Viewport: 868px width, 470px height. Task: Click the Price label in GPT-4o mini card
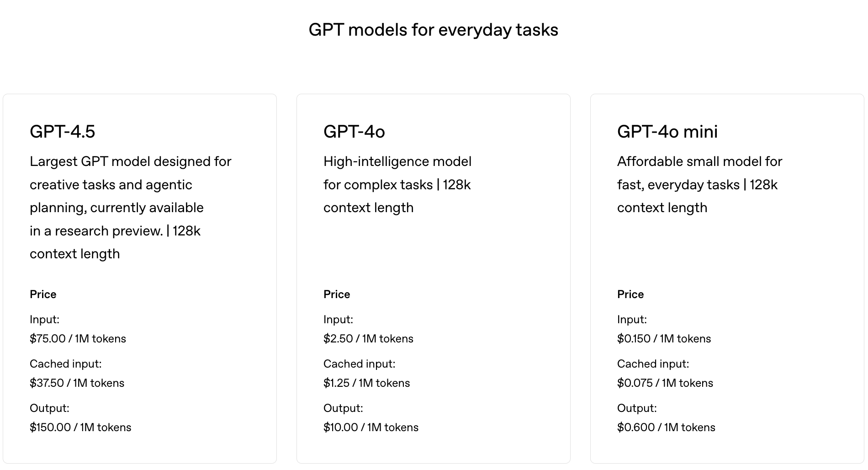pos(630,294)
